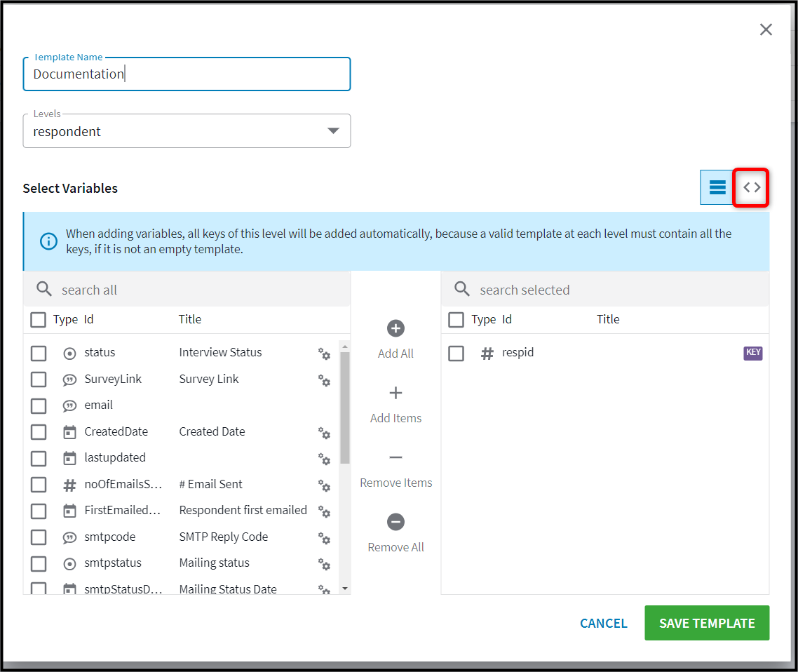Open settings gears for FirstEmailed row
This screenshot has height=672, width=798.
pos(324,511)
